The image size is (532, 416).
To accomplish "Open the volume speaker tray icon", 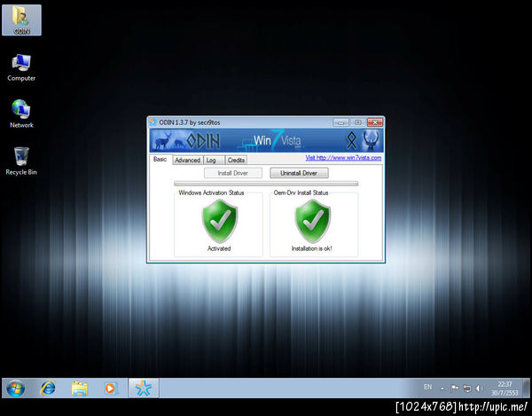I will click(479, 389).
